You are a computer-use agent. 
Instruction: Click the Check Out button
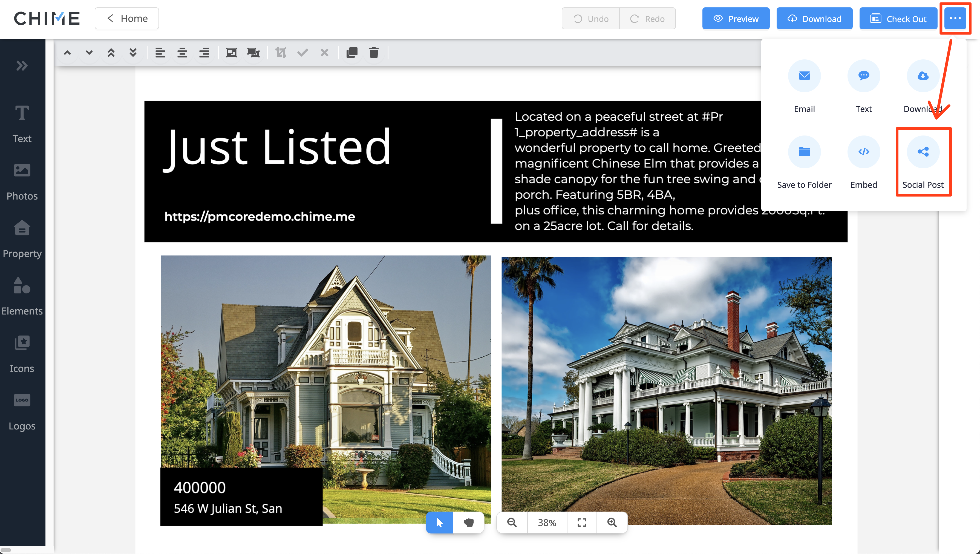pyautogui.click(x=898, y=19)
